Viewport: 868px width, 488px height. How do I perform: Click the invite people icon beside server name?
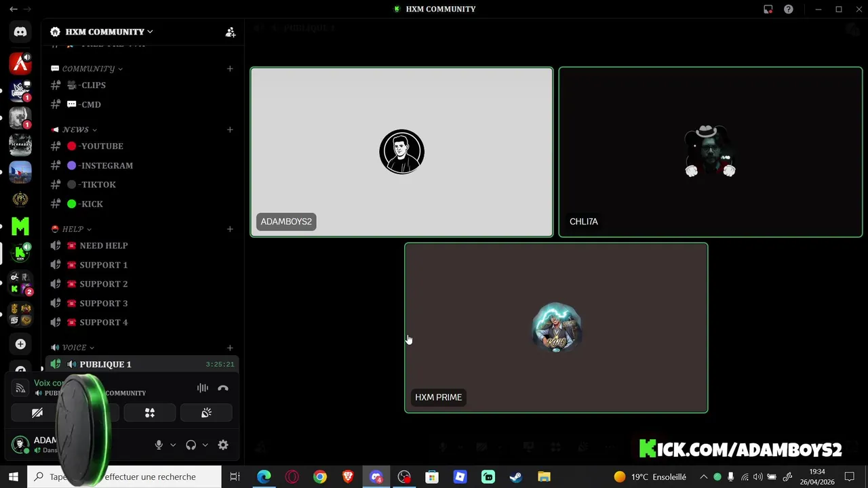(231, 32)
